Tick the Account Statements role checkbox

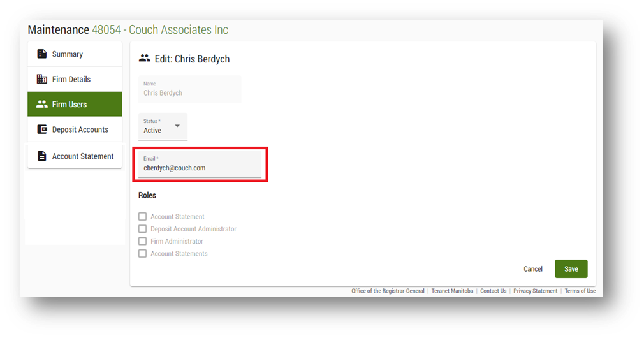(x=143, y=254)
